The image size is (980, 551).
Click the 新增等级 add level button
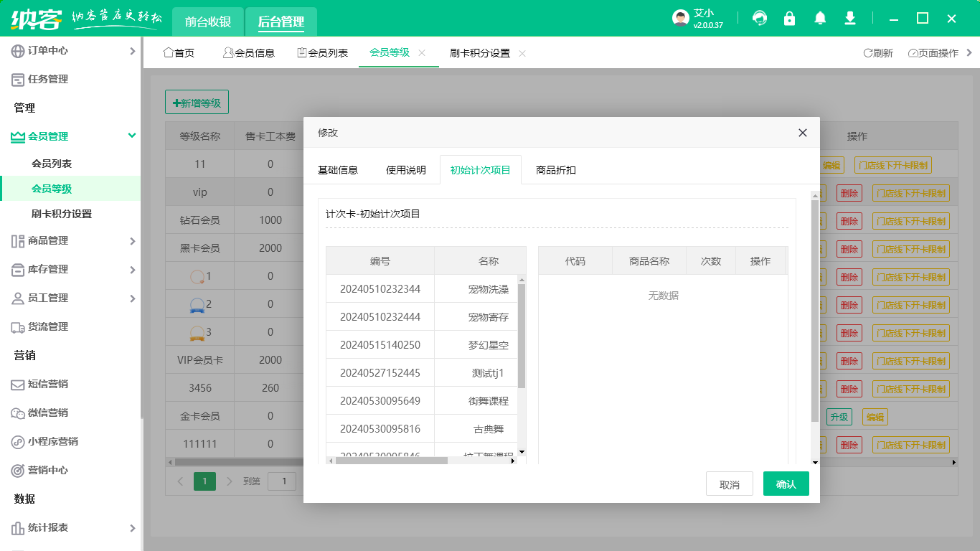click(197, 102)
